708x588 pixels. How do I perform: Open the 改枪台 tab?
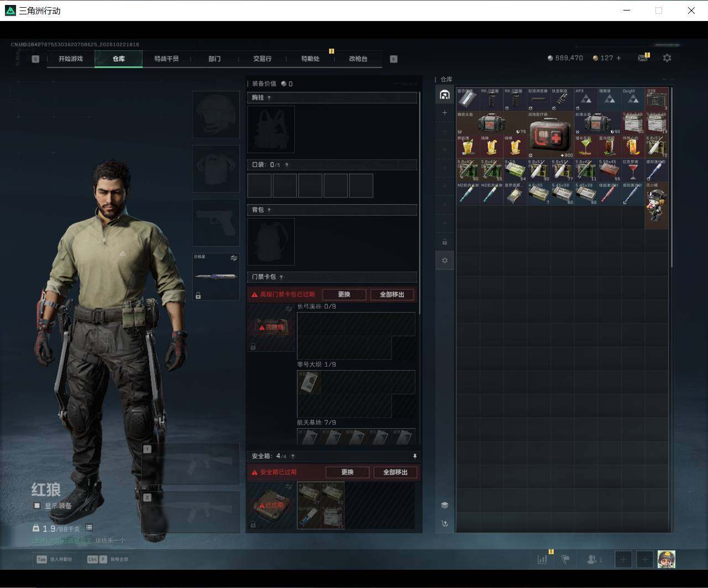(358, 59)
